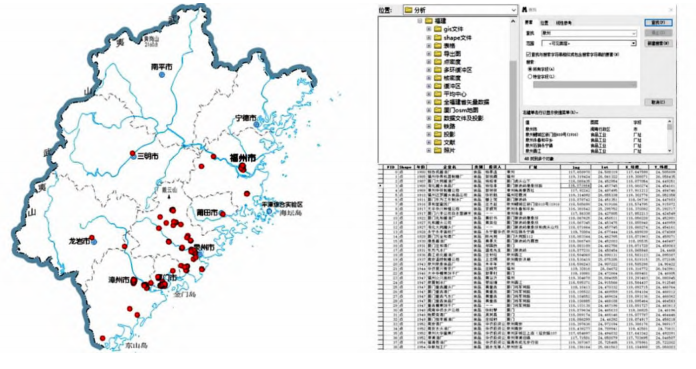Expand the 平均中心 folder node
The image size is (696, 369).
coord(429,94)
